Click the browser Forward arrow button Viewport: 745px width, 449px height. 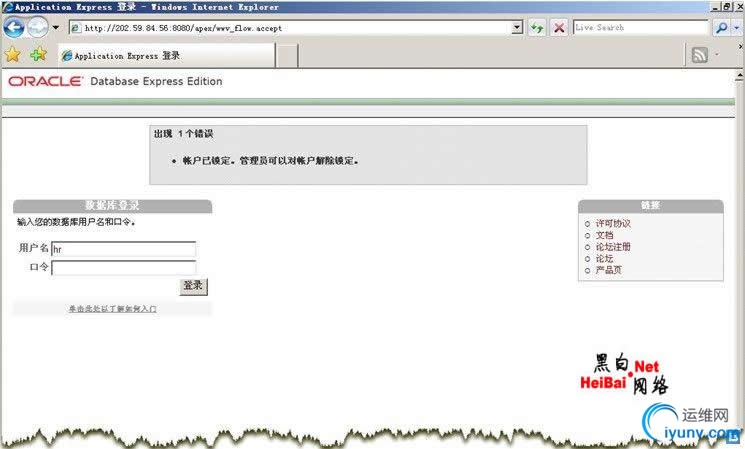[x=37, y=28]
